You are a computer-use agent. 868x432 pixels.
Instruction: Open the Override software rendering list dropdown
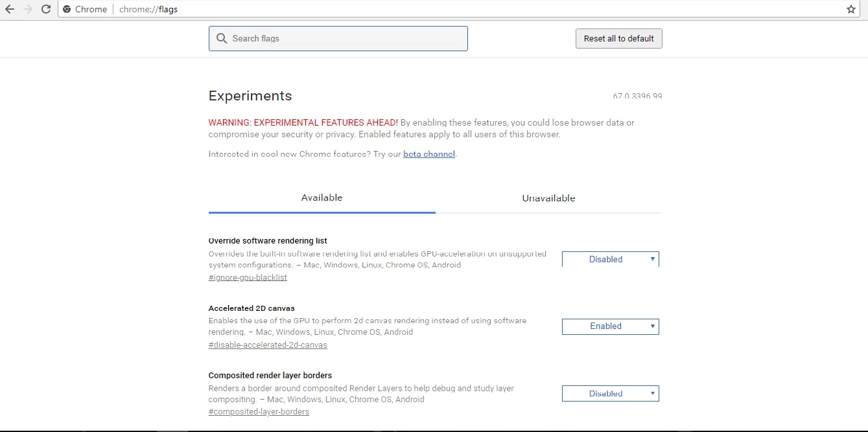(x=610, y=259)
